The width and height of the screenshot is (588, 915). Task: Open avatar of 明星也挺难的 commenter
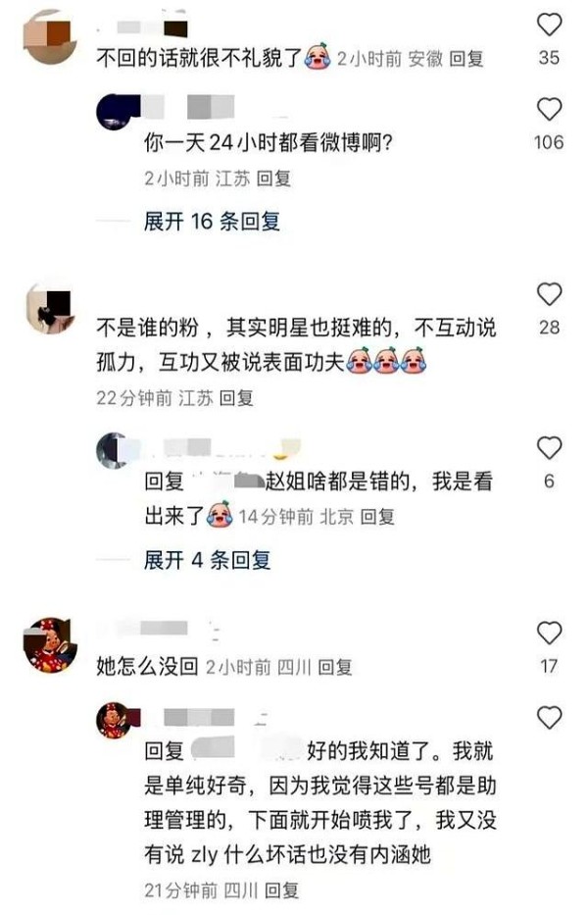tap(50, 308)
